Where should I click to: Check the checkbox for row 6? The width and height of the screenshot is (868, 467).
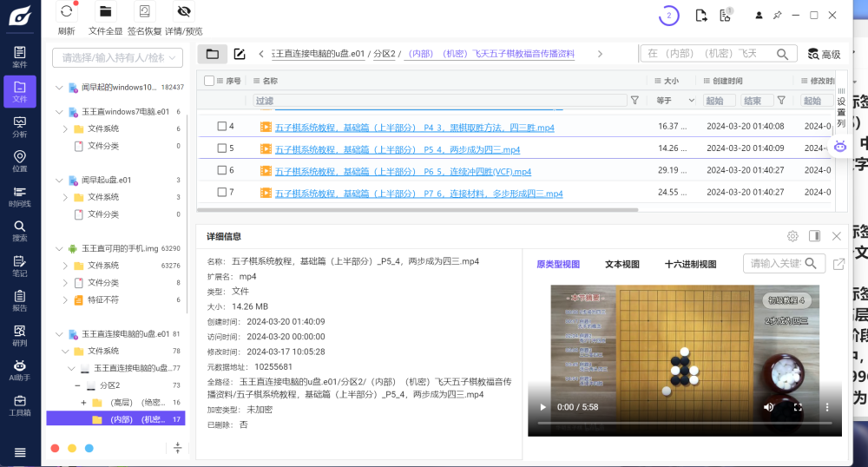222,170
